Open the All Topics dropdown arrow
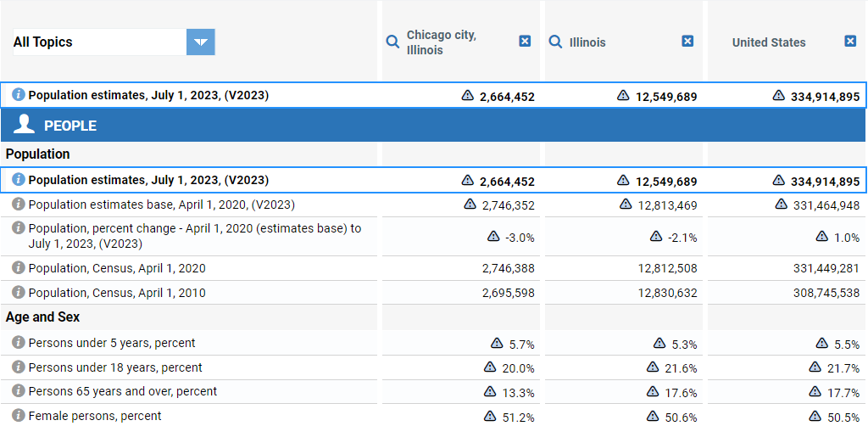This screenshot has width=868, height=426. [x=201, y=42]
